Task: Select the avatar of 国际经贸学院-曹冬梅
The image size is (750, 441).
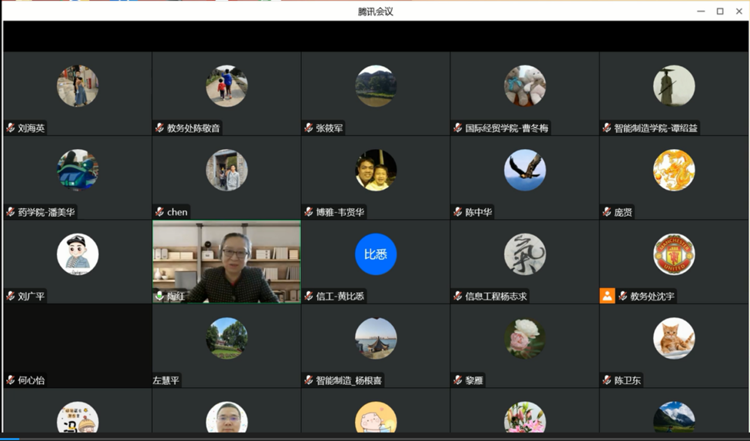Action: click(524, 86)
